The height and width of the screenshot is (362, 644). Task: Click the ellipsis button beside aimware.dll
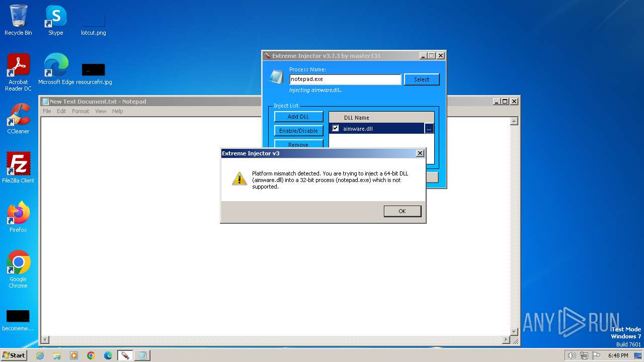pos(429,129)
